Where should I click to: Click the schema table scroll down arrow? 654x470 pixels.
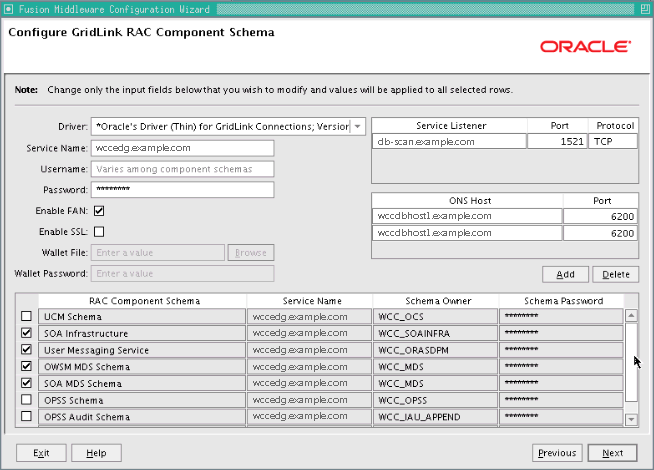point(631,420)
